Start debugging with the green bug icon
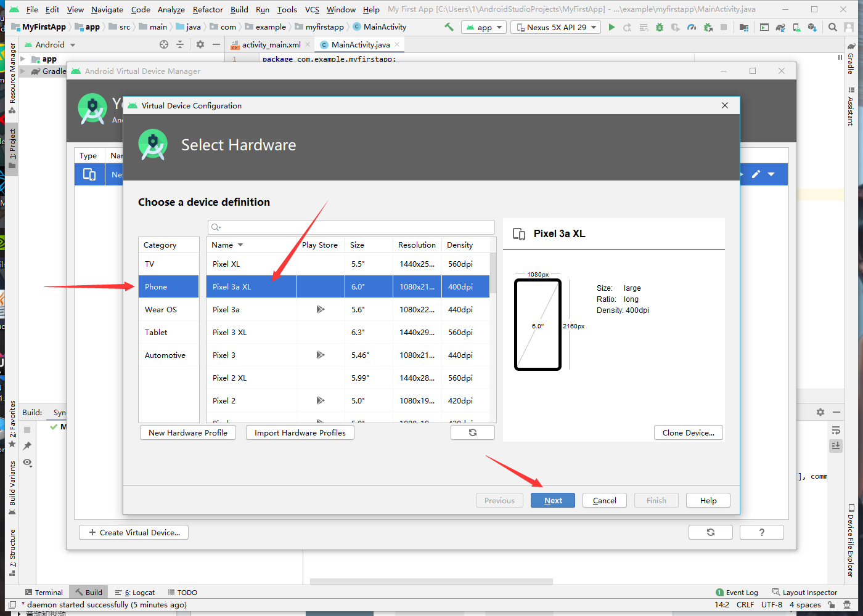This screenshot has width=863, height=616. pos(660,27)
